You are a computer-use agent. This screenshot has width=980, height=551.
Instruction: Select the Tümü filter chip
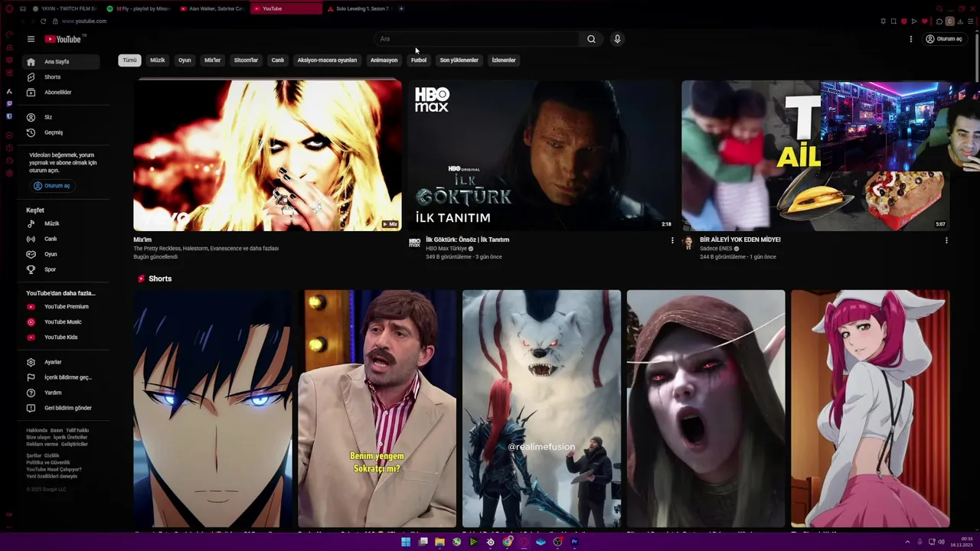pyautogui.click(x=129, y=60)
